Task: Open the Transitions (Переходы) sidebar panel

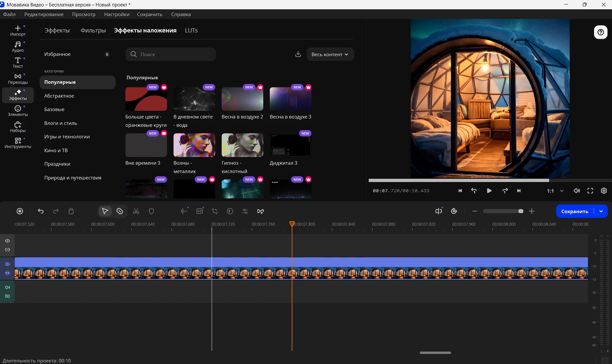Action: tap(18, 79)
